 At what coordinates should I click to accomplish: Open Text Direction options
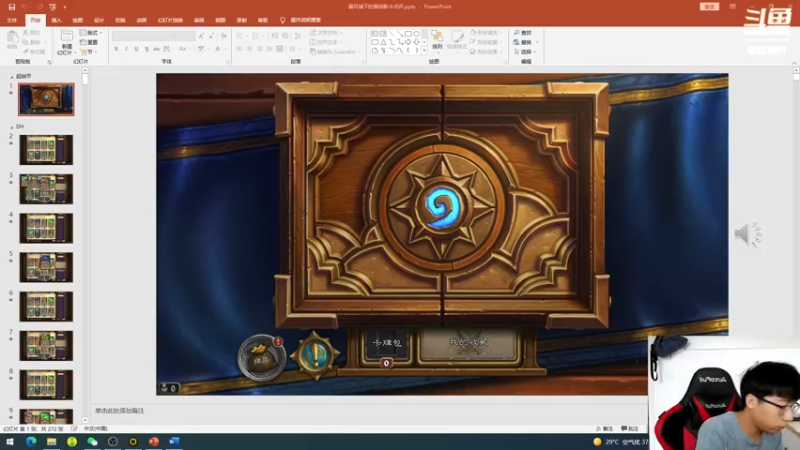[326, 33]
